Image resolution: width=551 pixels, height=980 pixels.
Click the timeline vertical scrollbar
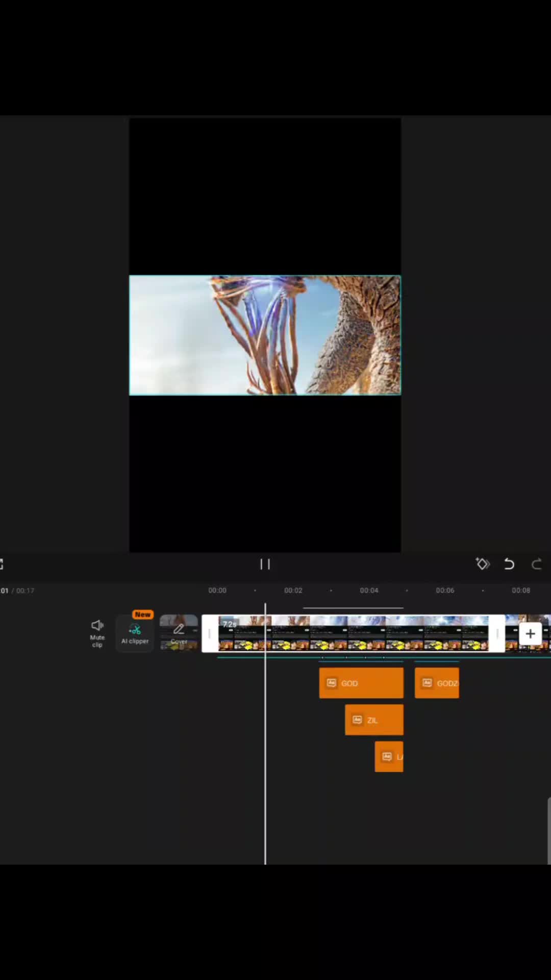[x=549, y=830]
